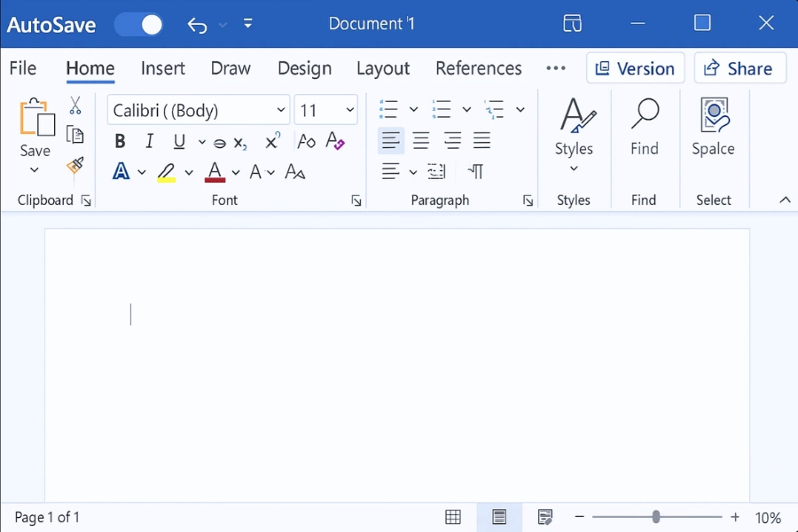Toggle show/hide paragraph marks
The image size is (798, 532).
click(x=476, y=171)
